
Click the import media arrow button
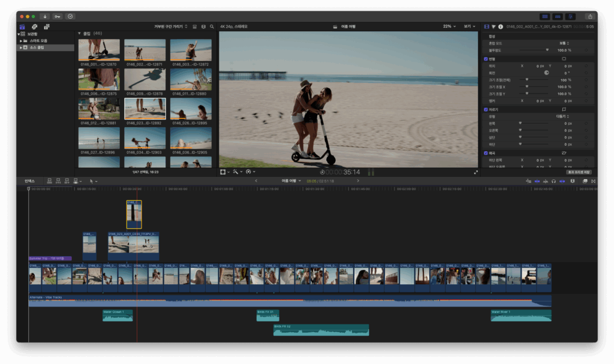(x=45, y=16)
